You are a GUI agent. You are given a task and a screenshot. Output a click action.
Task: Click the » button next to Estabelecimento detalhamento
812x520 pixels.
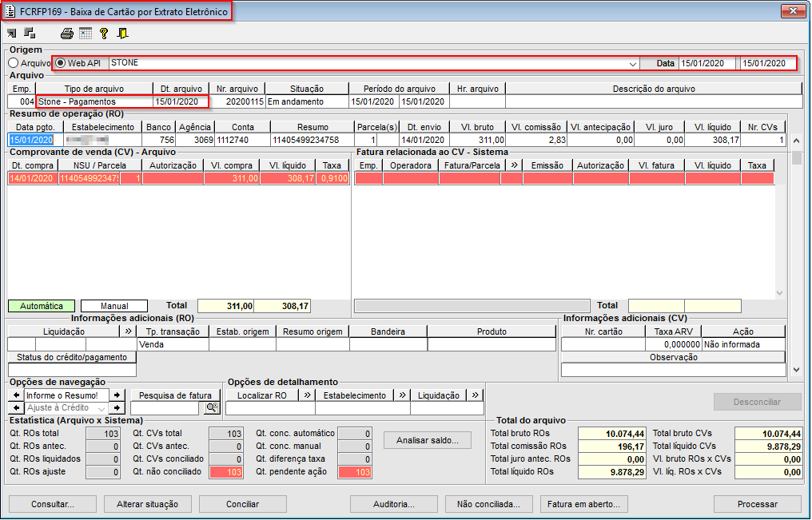pos(402,395)
